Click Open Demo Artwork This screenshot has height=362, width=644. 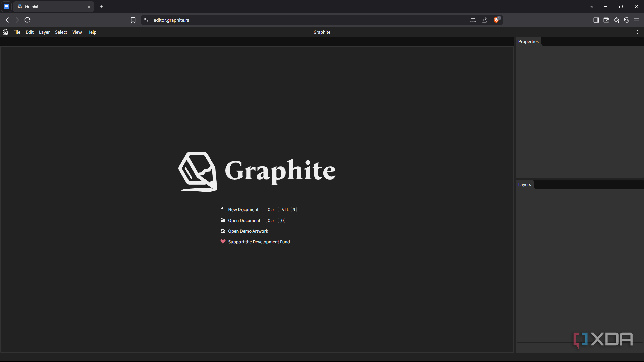(x=248, y=231)
